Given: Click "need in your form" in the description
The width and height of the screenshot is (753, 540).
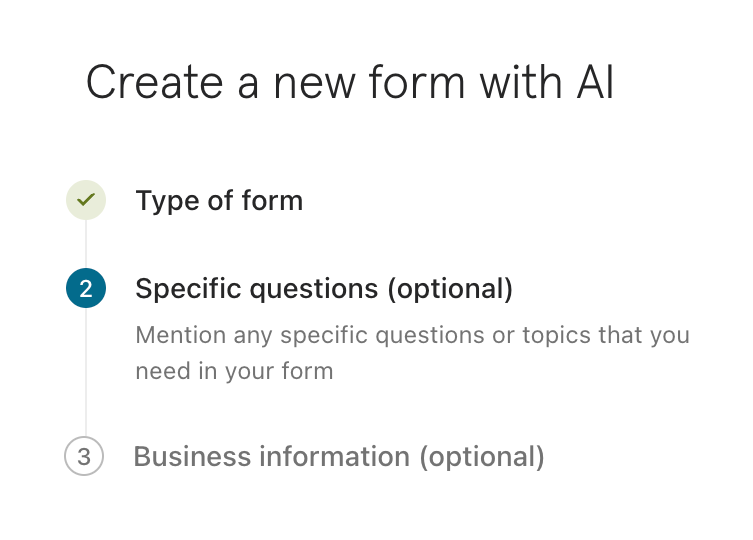Looking at the screenshot, I should (x=234, y=371).
